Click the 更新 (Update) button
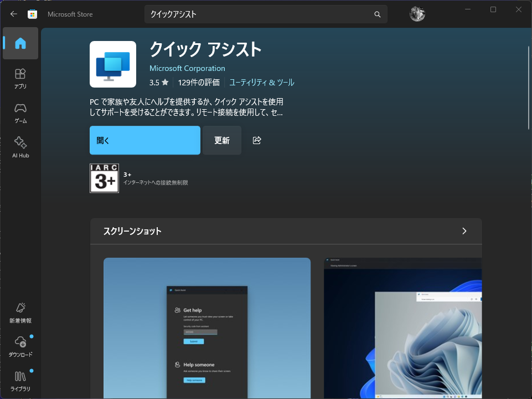 222,140
